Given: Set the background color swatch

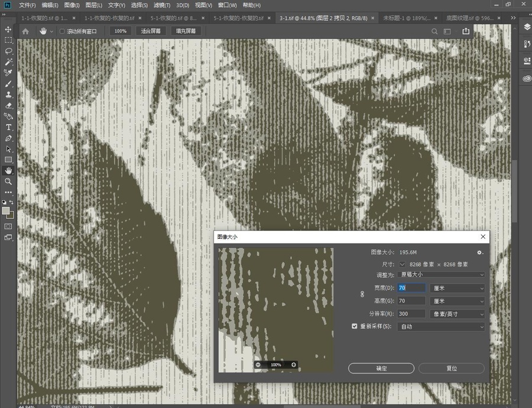Looking at the screenshot, I should click(x=11, y=215).
